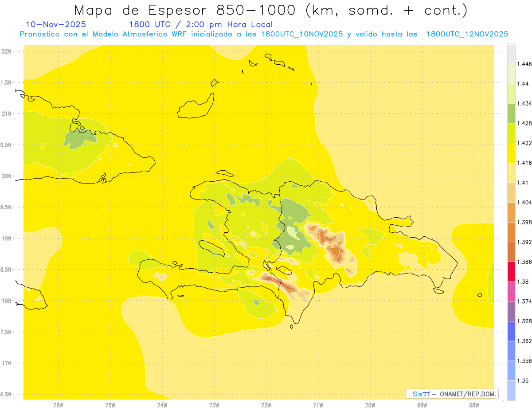532x411 pixels.
Task: Click the '1.386' legend value
Action: pyautogui.click(x=525, y=262)
